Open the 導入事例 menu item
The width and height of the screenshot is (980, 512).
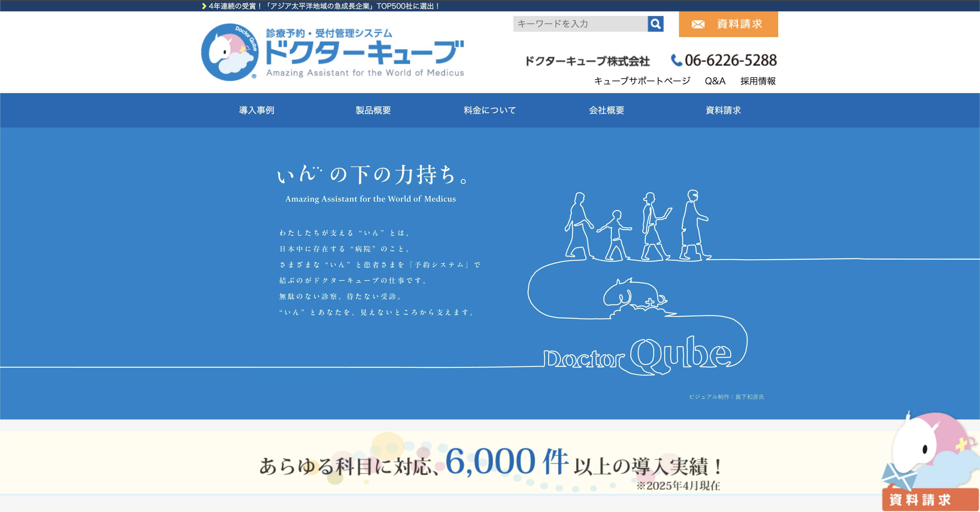256,110
